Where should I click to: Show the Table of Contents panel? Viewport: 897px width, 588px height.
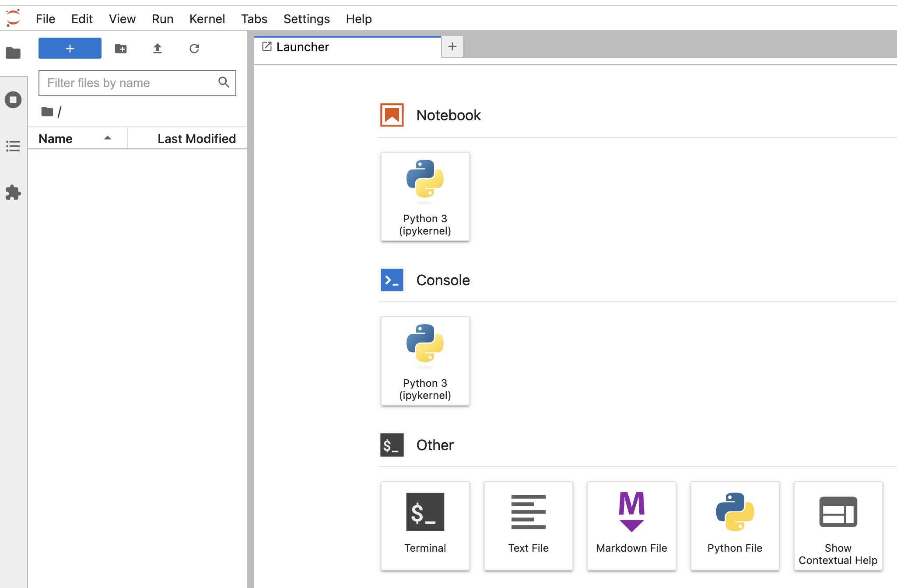pos(13,146)
